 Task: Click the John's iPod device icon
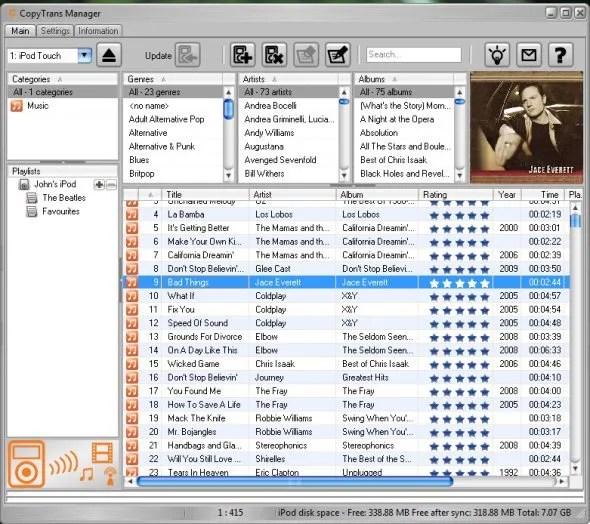pyautogui.click(x=24, y=184)
